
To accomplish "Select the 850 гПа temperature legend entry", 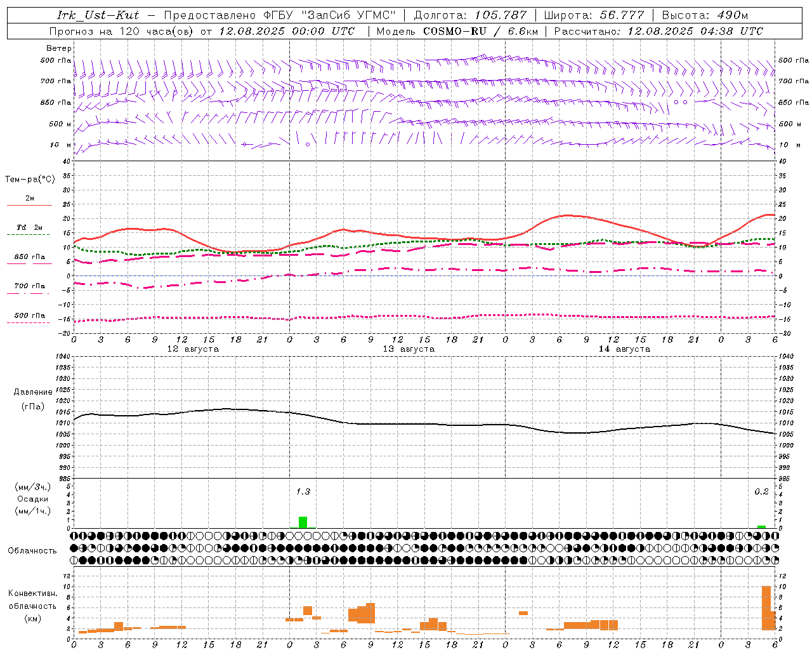I will point(30,257).
